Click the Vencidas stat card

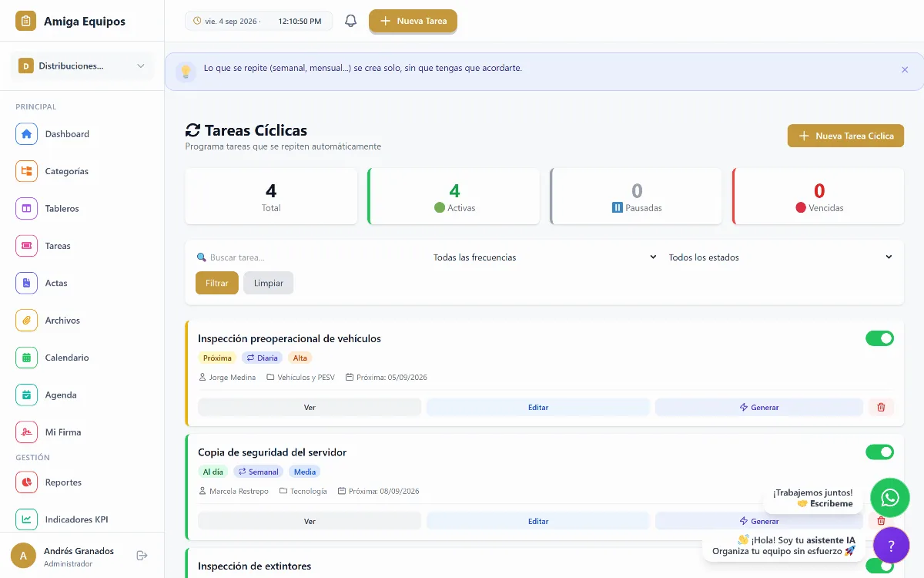(819, 197)
